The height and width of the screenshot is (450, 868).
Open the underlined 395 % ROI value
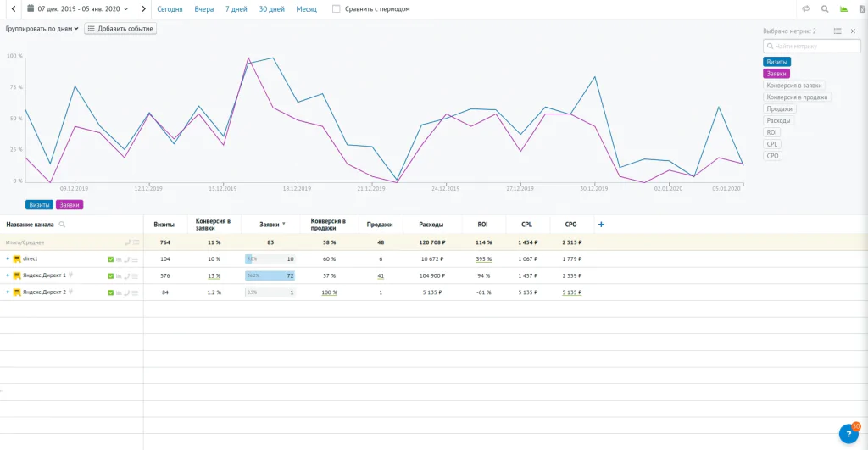[483, 259]
